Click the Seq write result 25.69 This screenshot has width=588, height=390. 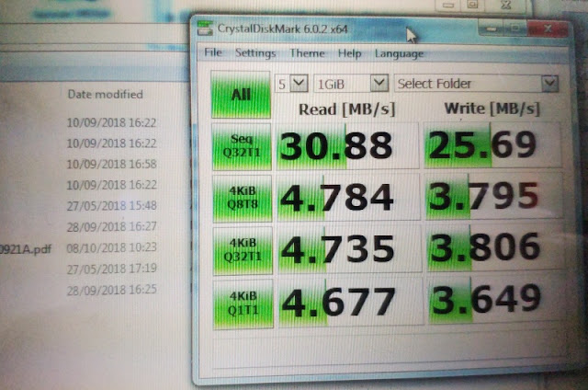point(492,145)
